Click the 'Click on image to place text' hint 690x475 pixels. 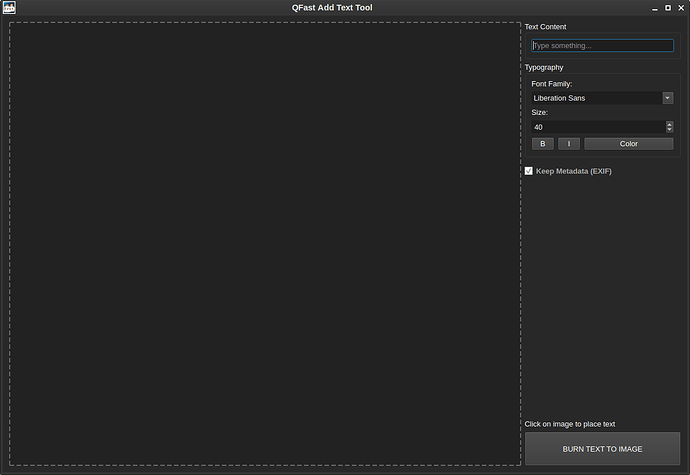tap(570, 424)
